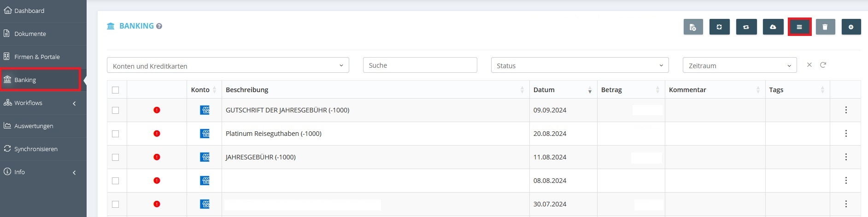Click date 30.07.2024
Screen dimensions: 868x217
[550, 204]
